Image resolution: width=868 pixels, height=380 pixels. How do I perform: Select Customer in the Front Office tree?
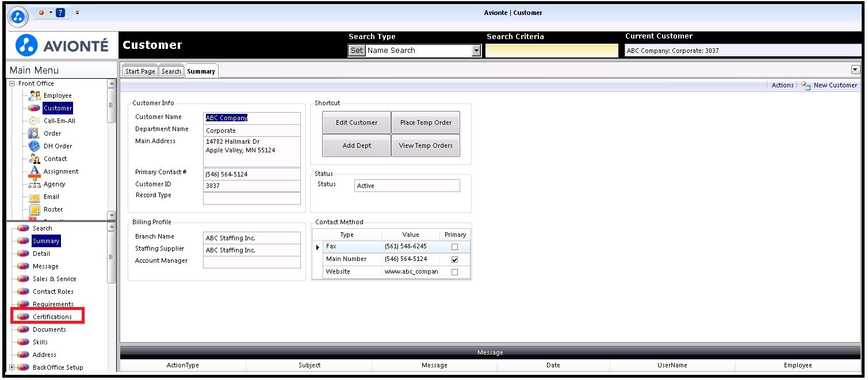point(58,108)
